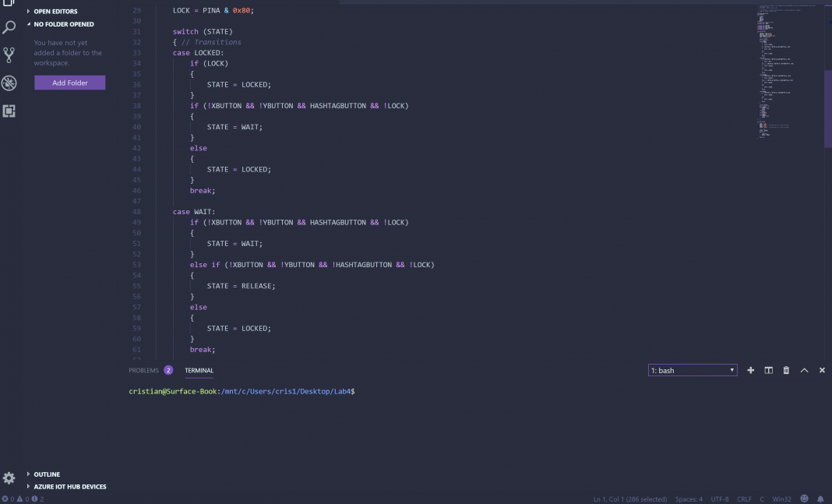Image resolution: width=832 pixels, height=504 pixels.
Task: Select the Terminal panel tab
Action: click(199, 370)
